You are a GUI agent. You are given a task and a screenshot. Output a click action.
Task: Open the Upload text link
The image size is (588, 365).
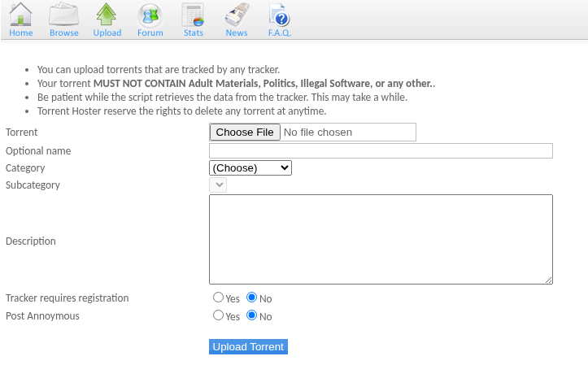107,33
